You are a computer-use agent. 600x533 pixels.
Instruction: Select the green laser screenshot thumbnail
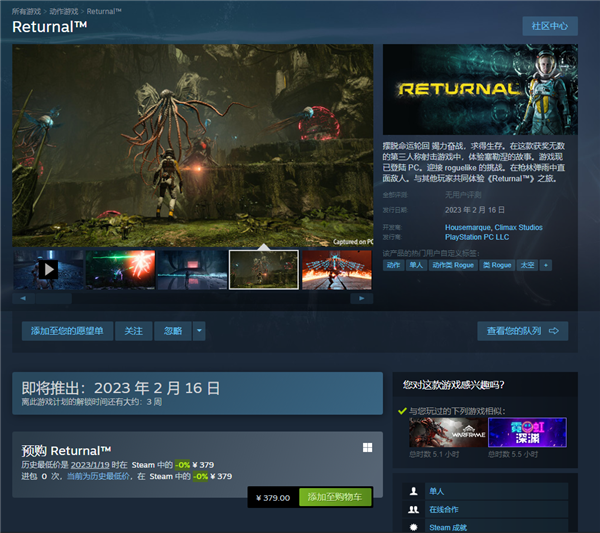(121, 270)
